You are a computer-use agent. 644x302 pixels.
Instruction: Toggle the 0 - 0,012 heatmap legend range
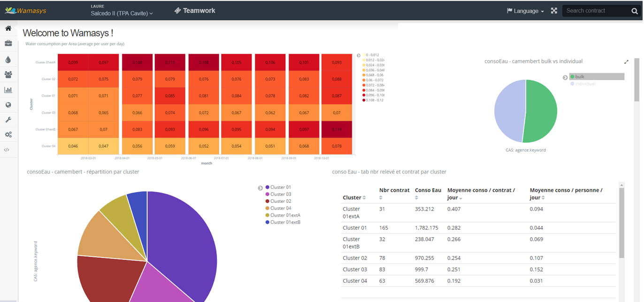(x=371, y=55)
